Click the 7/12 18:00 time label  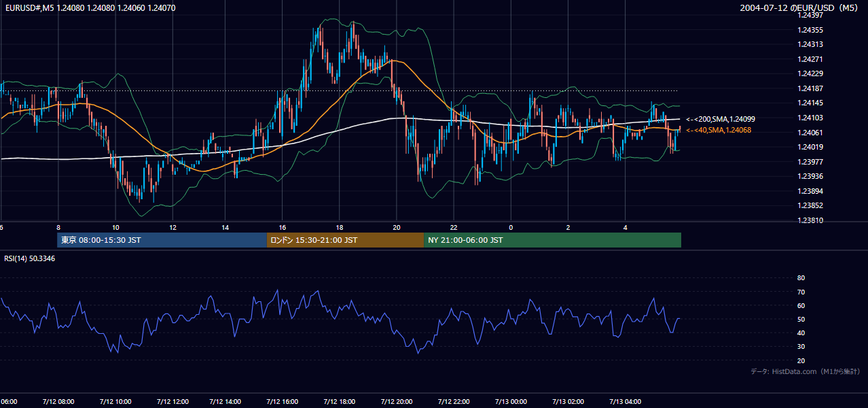tap(341, 402)
